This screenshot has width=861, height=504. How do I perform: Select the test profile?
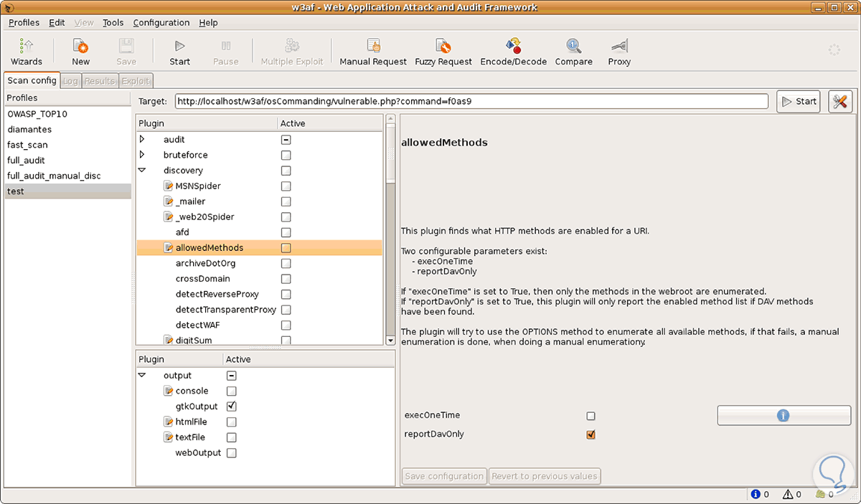(68, 191)
